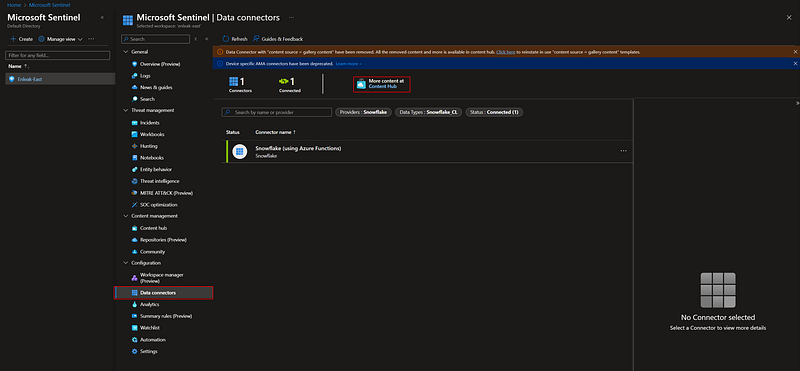Click Learn more in deprecation banner
Image resolution: width=800 pixels, height=371 pixels.
click(x=348, y=64)
